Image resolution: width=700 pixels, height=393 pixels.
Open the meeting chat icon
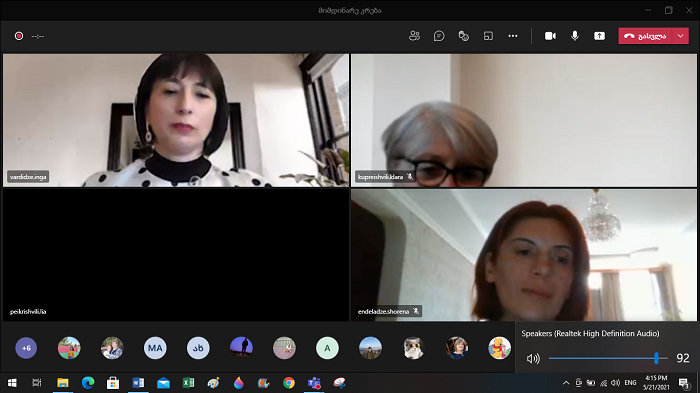[x=439, y=36]
